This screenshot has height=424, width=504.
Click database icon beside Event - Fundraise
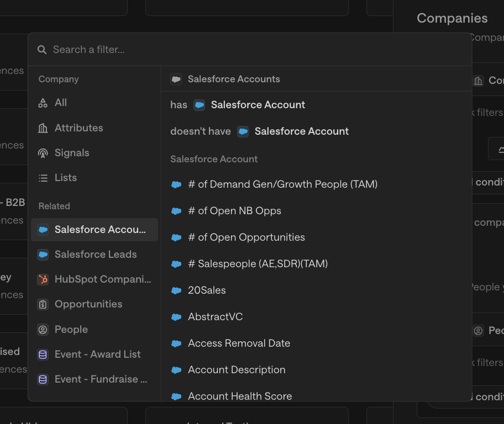tap(43, 380)
